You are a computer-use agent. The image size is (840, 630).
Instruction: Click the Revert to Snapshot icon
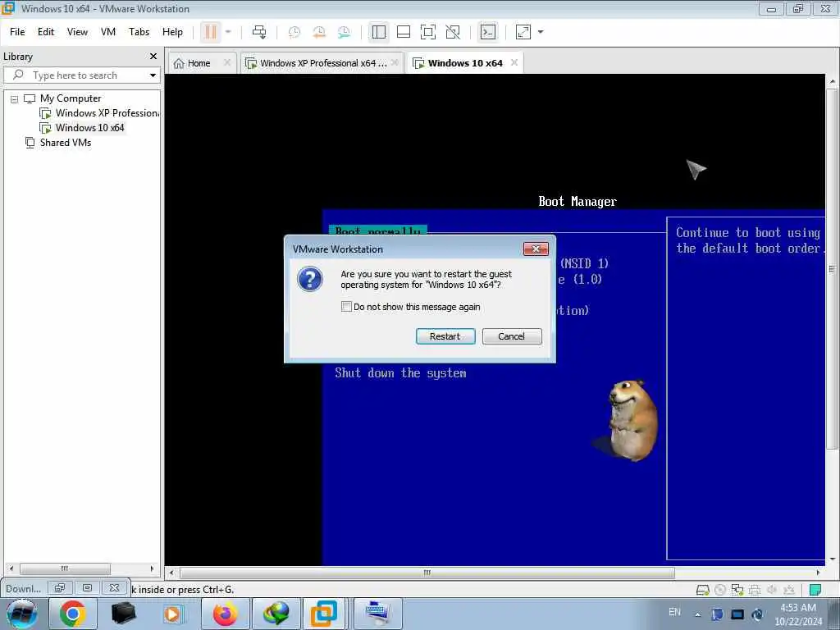click(319, 32)
